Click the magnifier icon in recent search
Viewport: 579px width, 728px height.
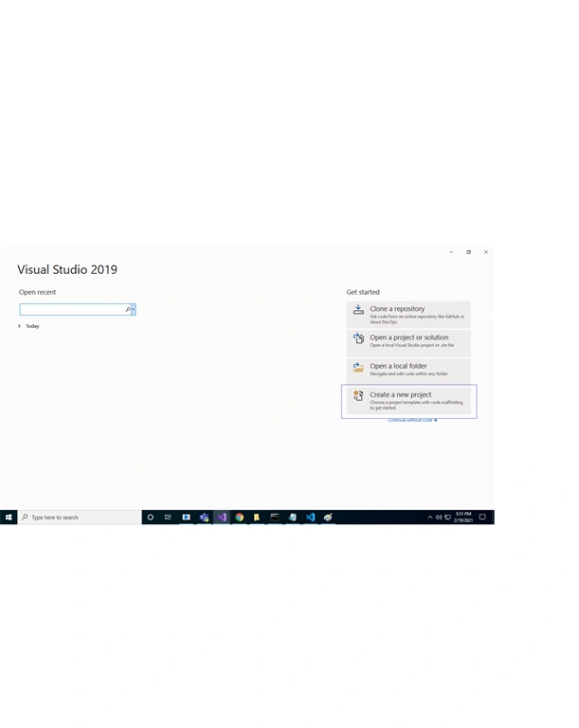click(128, 309)
